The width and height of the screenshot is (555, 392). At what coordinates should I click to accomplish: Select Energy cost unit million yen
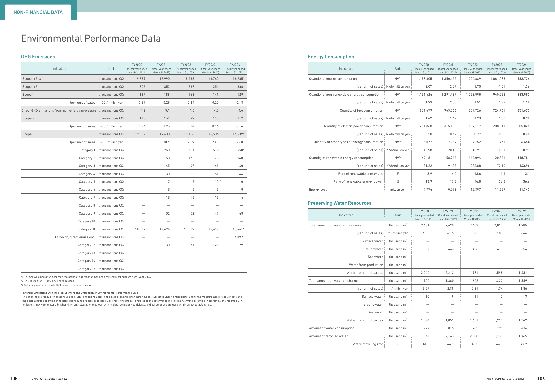(398, 190)
